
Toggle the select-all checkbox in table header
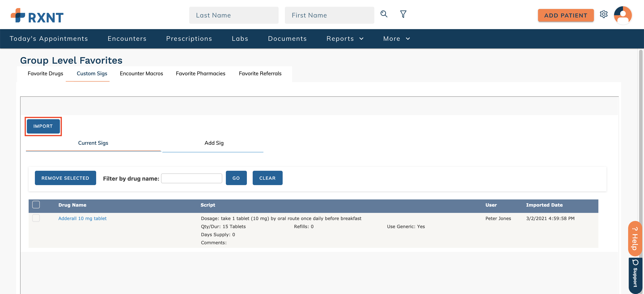(x=36, y=205)
